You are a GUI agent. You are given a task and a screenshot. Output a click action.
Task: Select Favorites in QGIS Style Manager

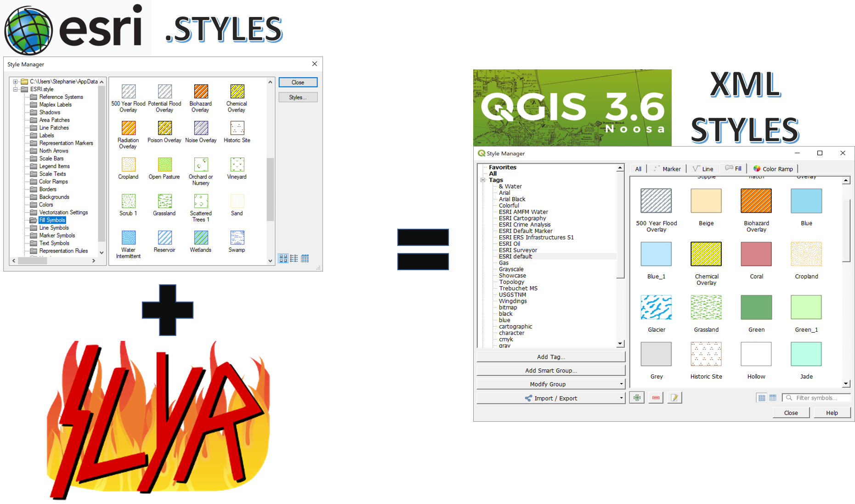coord(503,167)
